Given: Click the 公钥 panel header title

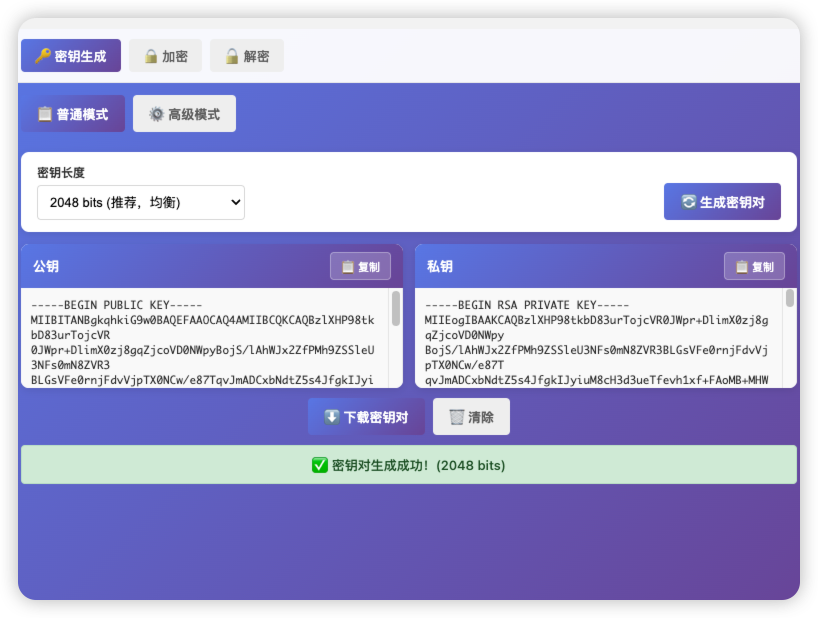Looking at the screenshot, I should pyautogui.click(x=46, y=267).
